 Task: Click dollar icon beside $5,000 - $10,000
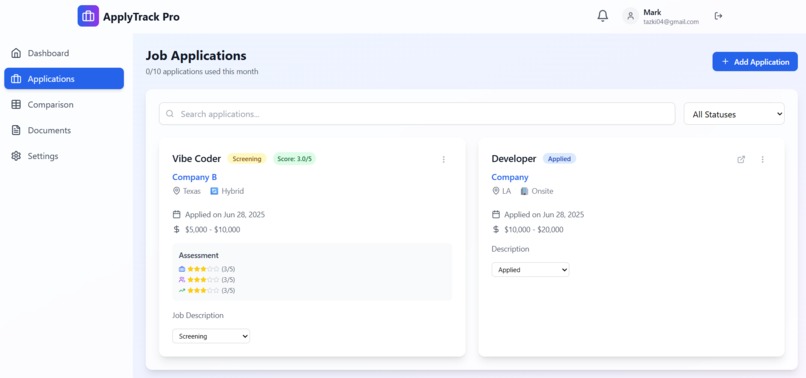(176, 229)
